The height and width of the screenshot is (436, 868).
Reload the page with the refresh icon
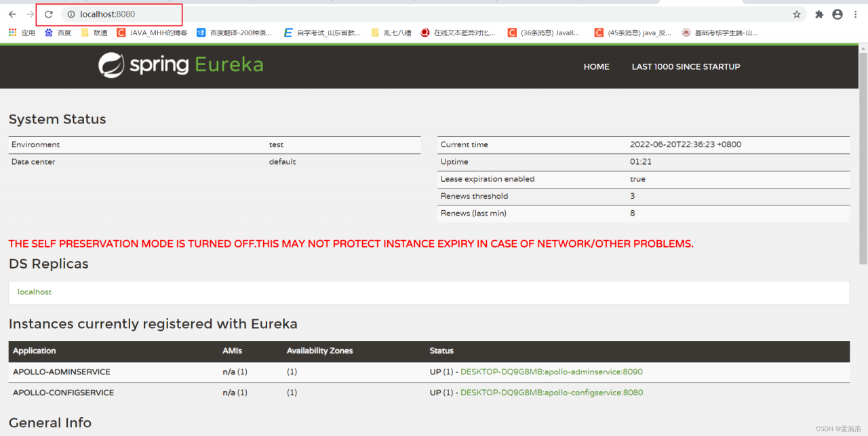(x=49, y=14)
